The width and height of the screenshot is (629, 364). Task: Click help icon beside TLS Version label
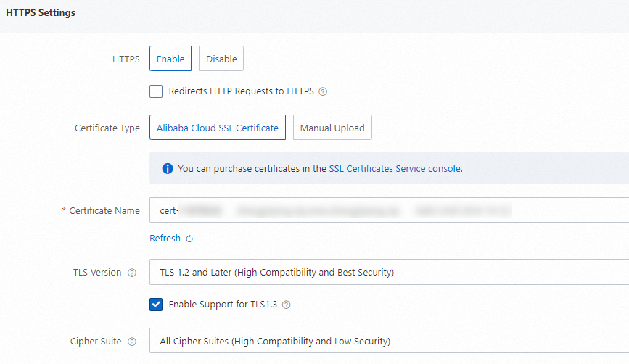tap(132, 273)
